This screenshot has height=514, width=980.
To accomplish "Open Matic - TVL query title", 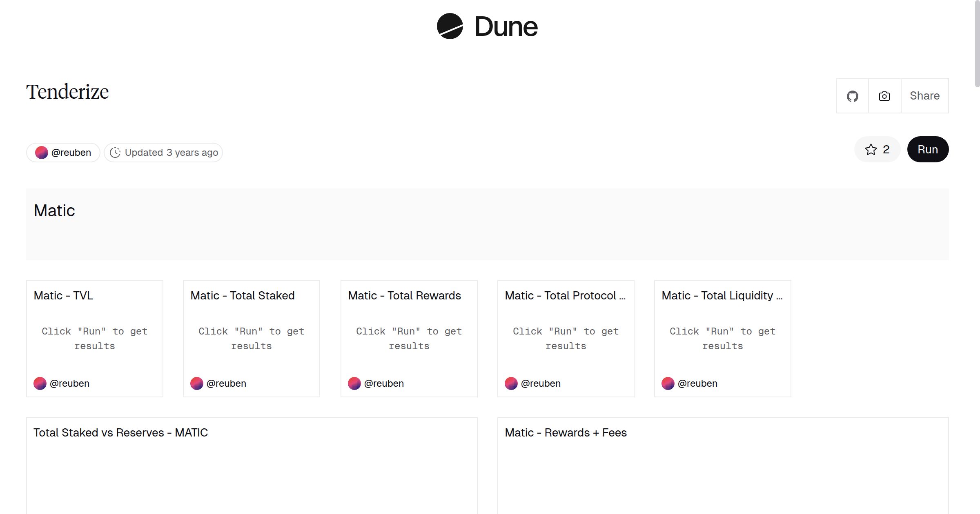I will coord(63,295).
